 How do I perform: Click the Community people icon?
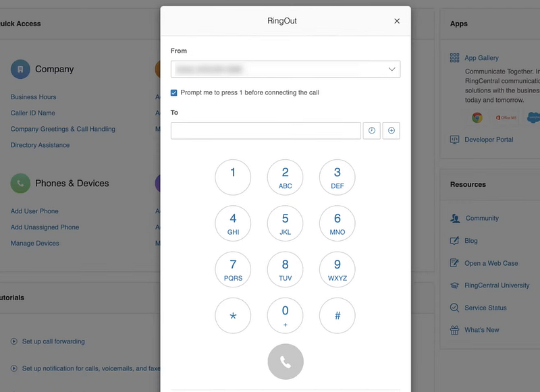click(455, 218)
